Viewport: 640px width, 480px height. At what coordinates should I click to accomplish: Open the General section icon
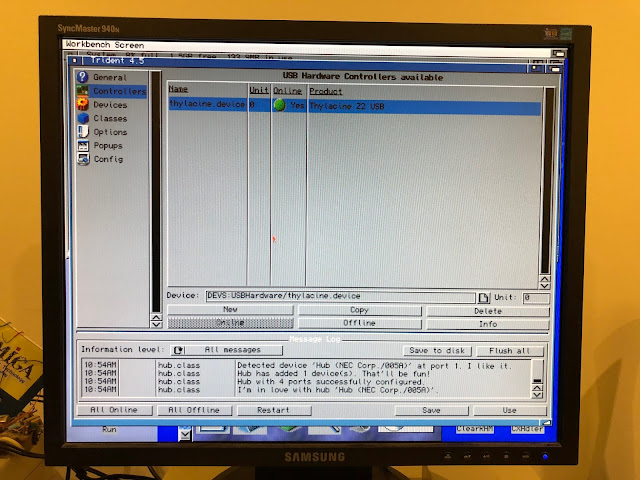click(82, 77)
